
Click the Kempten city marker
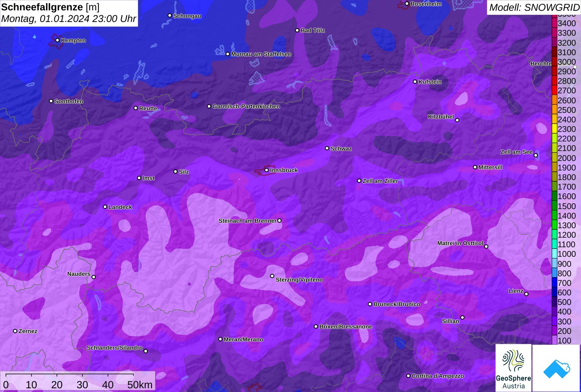coord(57,40)
